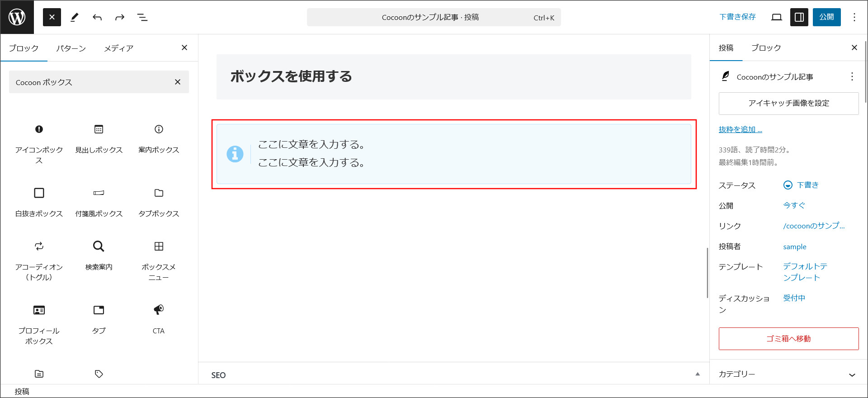This screenshot has height=398, width=868.
Task: Click the ゴミ箱へ移動 button
Action: [788, 338]
